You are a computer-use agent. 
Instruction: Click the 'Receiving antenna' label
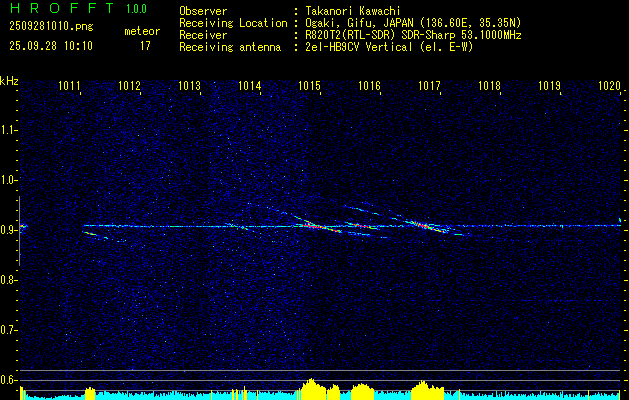tap(230, 47)
